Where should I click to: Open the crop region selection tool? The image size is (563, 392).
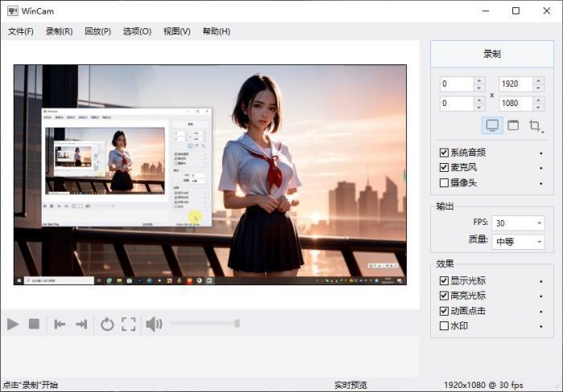[x=535, y=125]
